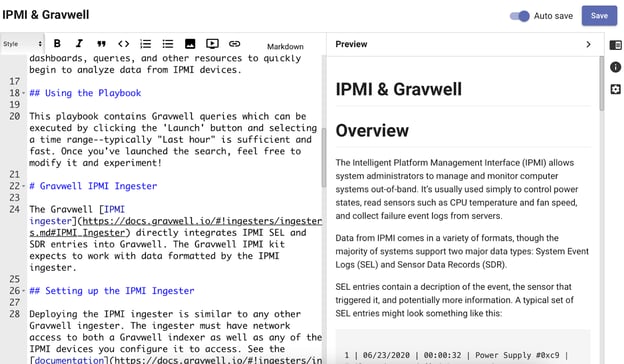Click the Power Supply log line in preview
This screenshot has height=364, width=624.
(456, 355)
